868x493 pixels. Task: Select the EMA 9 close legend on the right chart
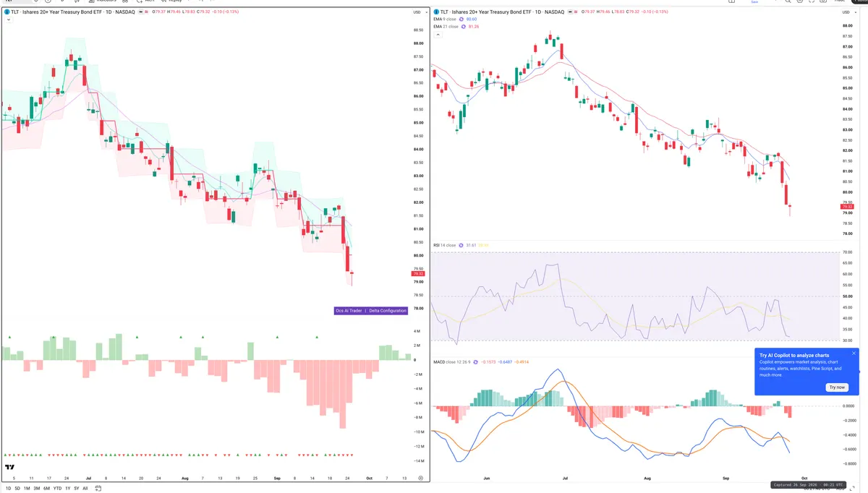(445, 20)
